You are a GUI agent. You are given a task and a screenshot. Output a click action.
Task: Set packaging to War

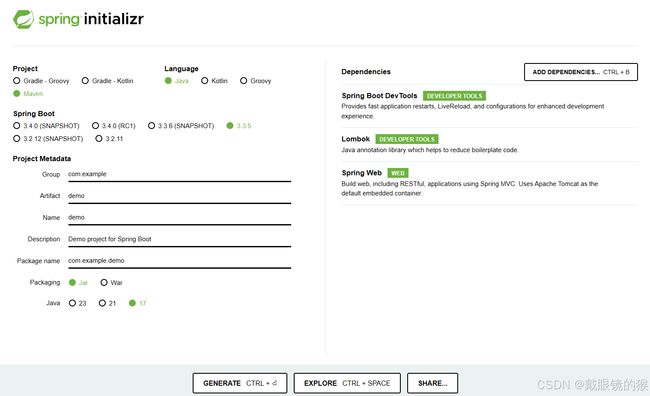point(111,283)
